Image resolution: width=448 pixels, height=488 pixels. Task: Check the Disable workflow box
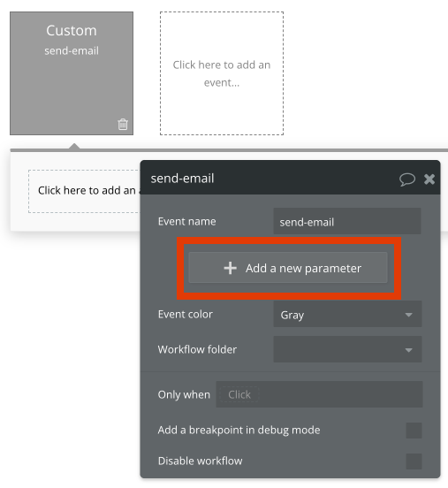pyautogui.click(x=414, y=461)
